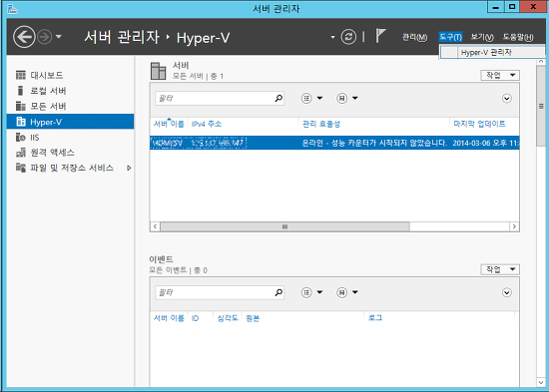
Task: Click left arrow of 서버 horizontal scrollbar
Action: click(155, 226)
